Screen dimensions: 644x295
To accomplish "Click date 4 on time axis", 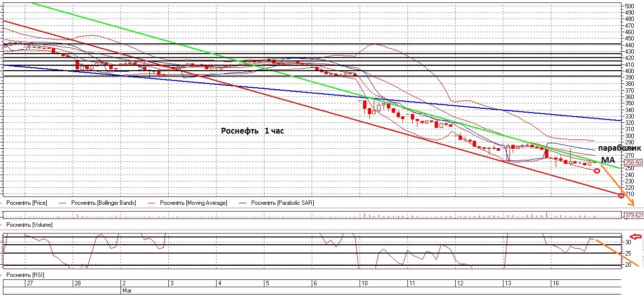I will 219,283.
